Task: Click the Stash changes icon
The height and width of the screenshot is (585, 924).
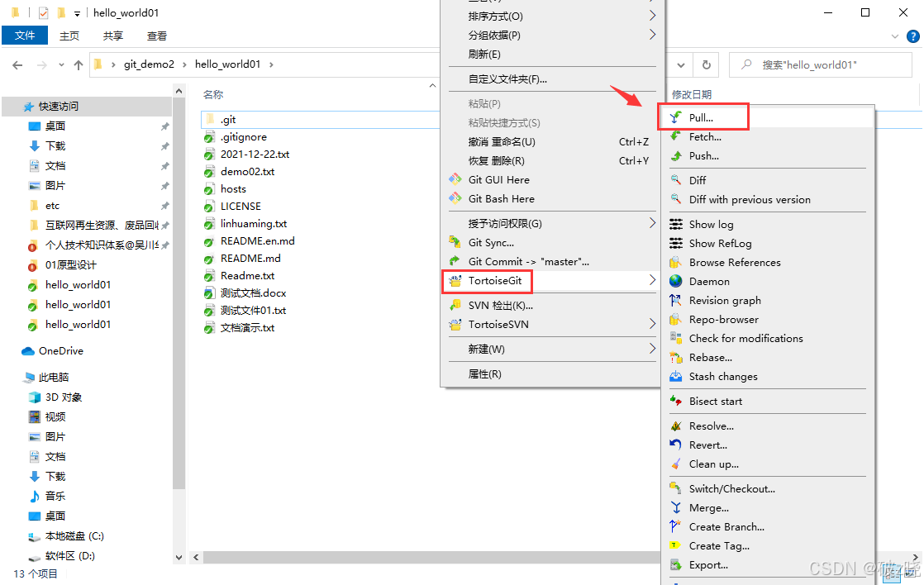Action: tap(676, 377)
